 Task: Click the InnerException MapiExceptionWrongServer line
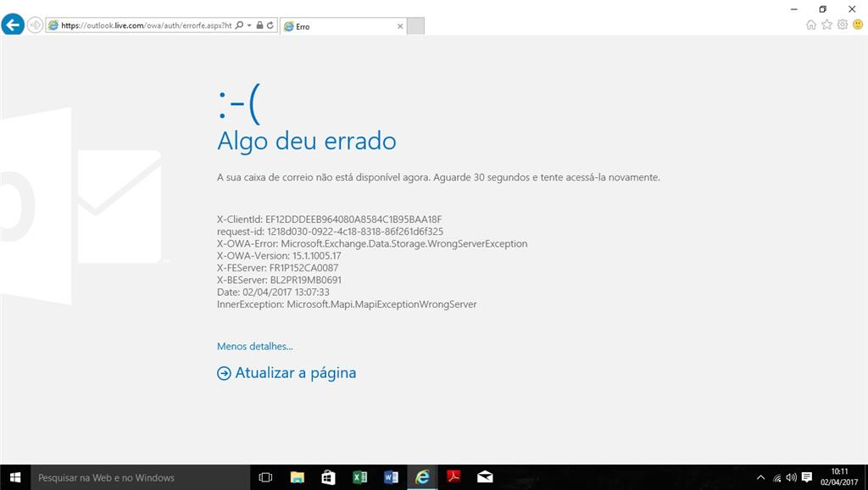(x=347, y=304)
